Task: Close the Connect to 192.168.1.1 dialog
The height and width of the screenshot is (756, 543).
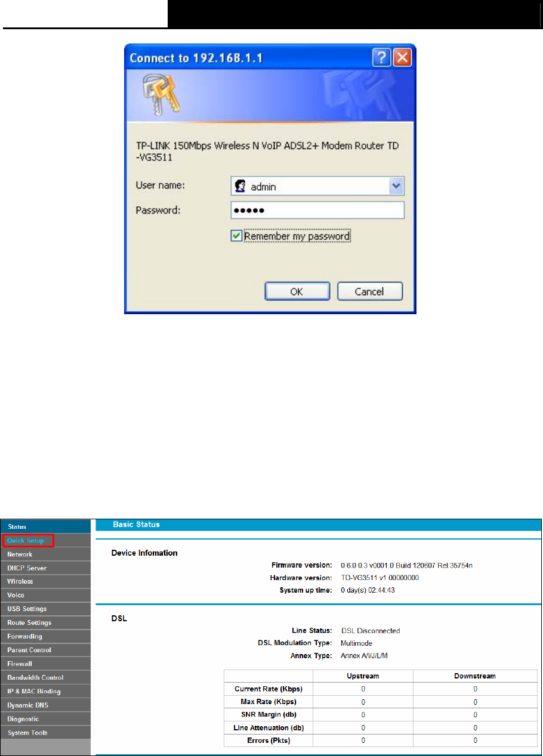Action: tap(403, 58)
